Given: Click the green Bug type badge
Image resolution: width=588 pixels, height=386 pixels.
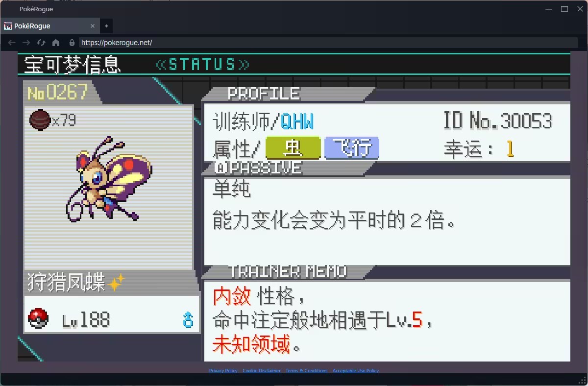Looking at the screenshot, I should tap(293, 148).
